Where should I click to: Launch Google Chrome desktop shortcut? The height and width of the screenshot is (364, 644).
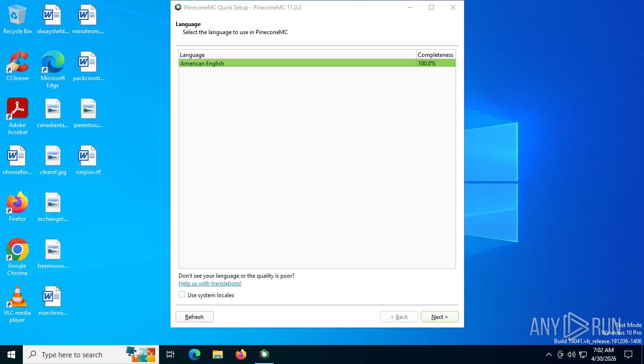pyautogui.click(x=18, y=257)
